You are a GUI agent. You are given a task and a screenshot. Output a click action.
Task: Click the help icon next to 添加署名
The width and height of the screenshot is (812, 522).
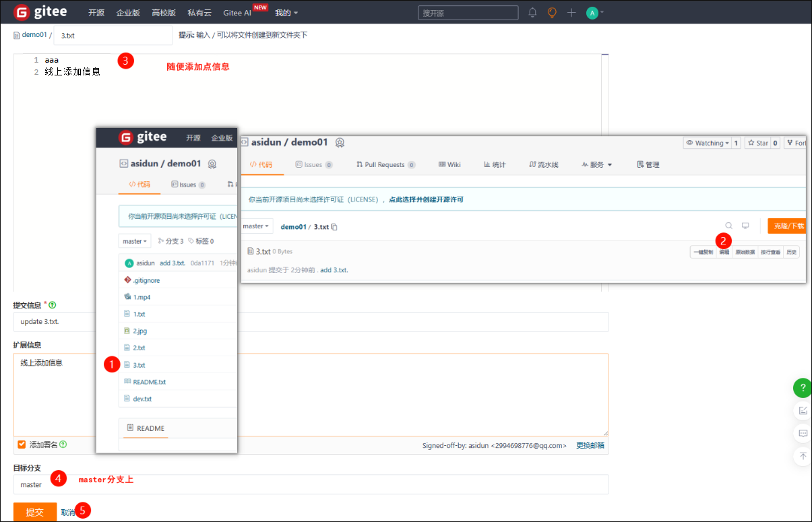pos(63,445)
